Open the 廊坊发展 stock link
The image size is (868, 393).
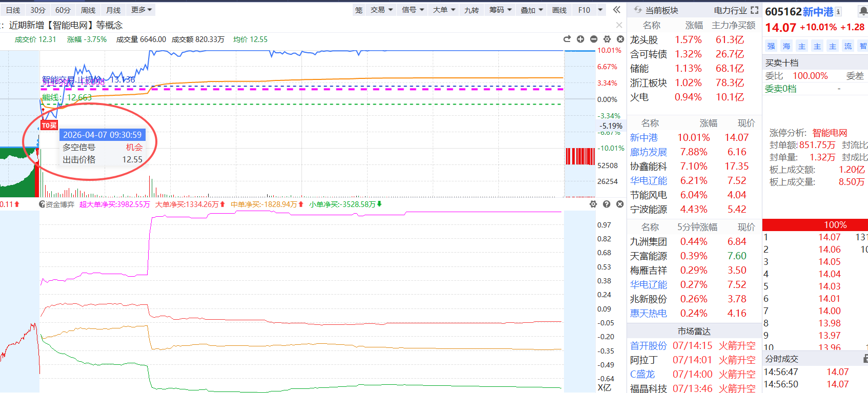tap(649, 152)
